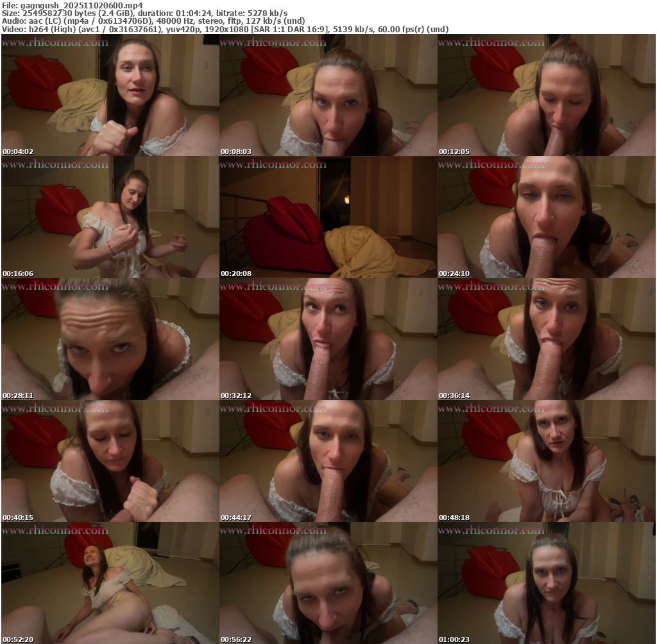Click the thumbnail timestamped 00:24:10
This screenshot has width=657, height=644.
(x=546, y=218)
